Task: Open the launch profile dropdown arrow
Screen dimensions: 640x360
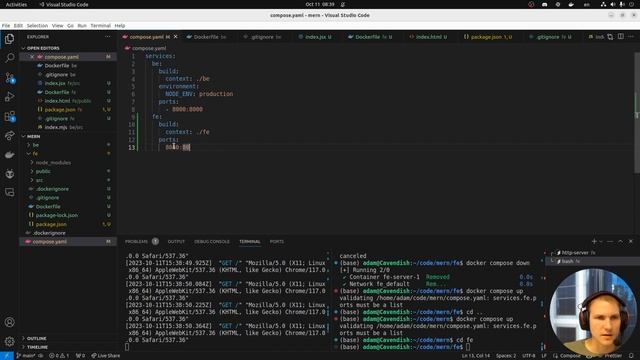Action: click(600, 242)
